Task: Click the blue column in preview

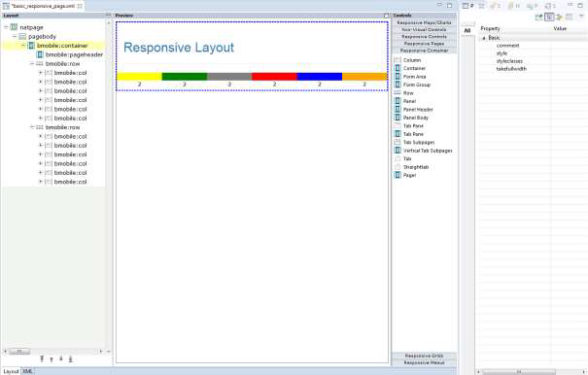Action: click(x=319, y=77)
